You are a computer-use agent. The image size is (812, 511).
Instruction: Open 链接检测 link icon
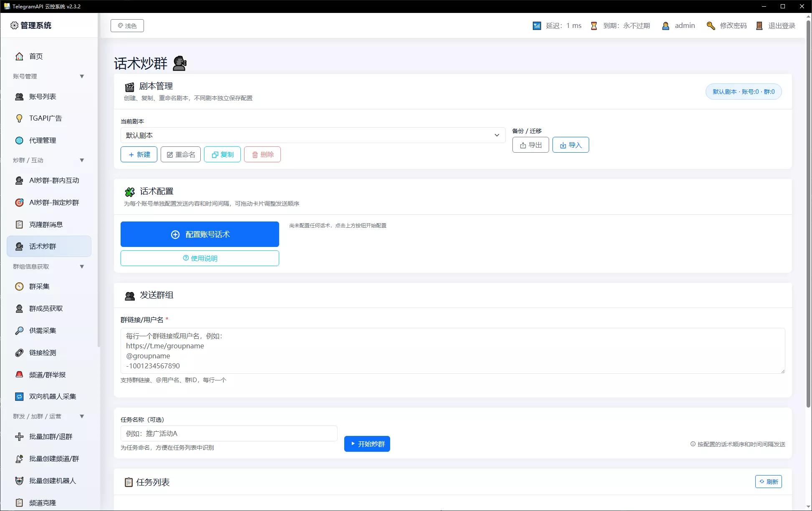pos(19,353)
